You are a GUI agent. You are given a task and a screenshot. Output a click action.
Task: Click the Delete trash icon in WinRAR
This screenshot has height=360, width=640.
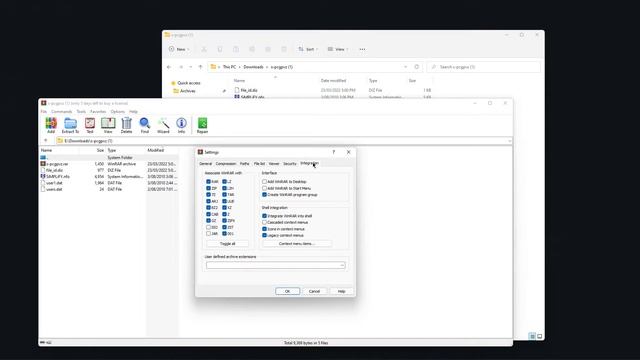[x=127, y=125]
